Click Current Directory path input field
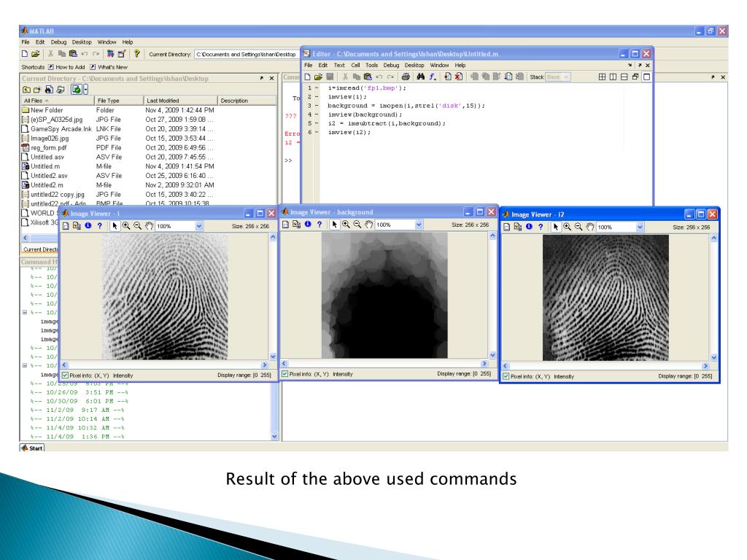 (247, 54)
